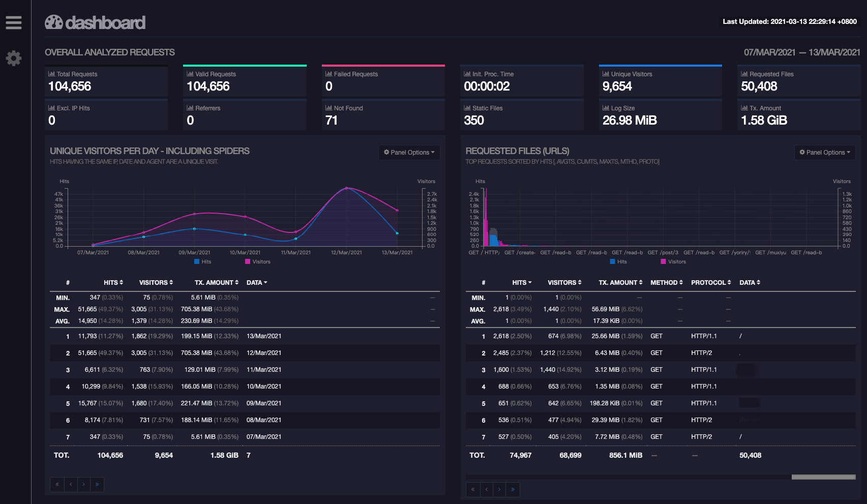Click chart icon beside Init. Proc. Time
This screenshot has height=504, width=867.
click(x=467, y=74)
